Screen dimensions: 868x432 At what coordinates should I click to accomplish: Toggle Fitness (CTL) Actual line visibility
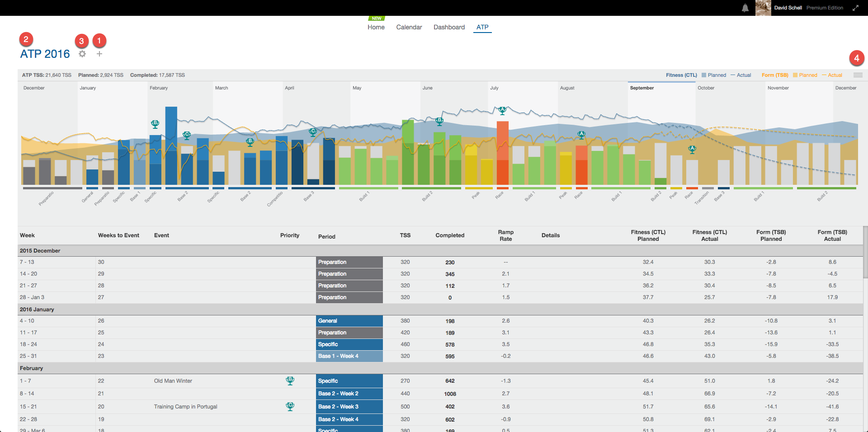(741, 75)
